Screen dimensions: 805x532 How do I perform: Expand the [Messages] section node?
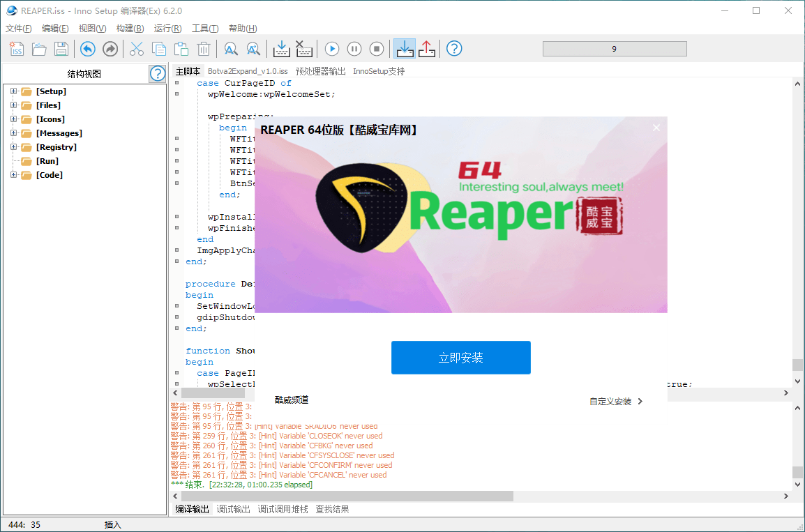tap(14, 133)
